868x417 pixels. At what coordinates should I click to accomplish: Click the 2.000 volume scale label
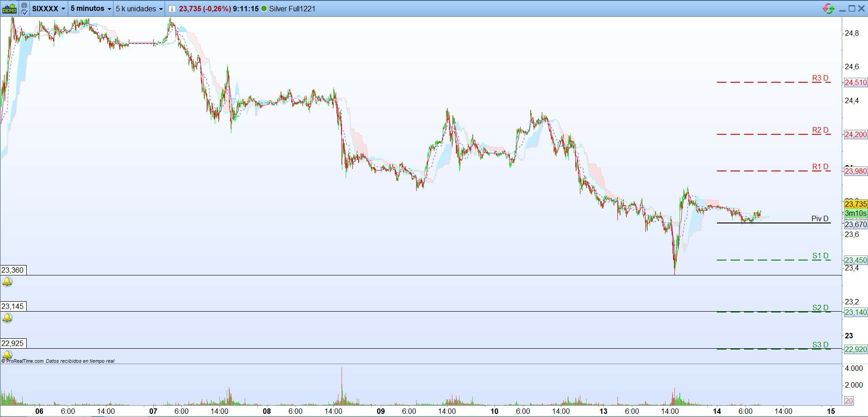[x=854, y=385]
